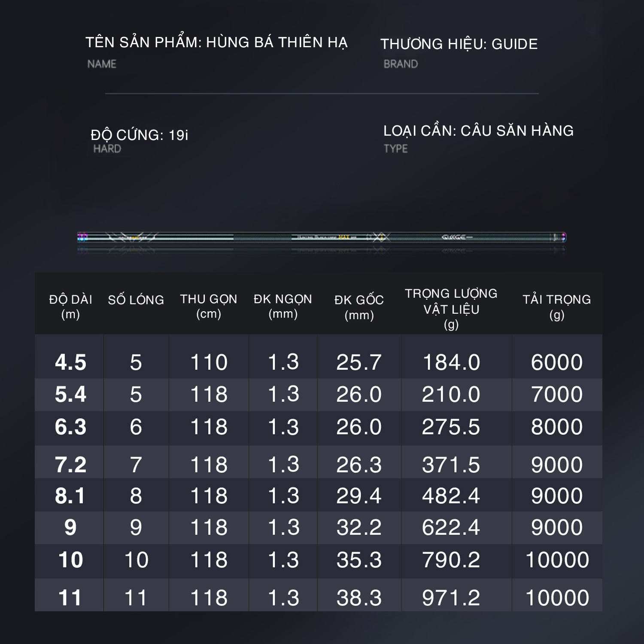Select the 275.5 weight cell
Viewport: 644px width, 644px height.
[x=451, y=427]
